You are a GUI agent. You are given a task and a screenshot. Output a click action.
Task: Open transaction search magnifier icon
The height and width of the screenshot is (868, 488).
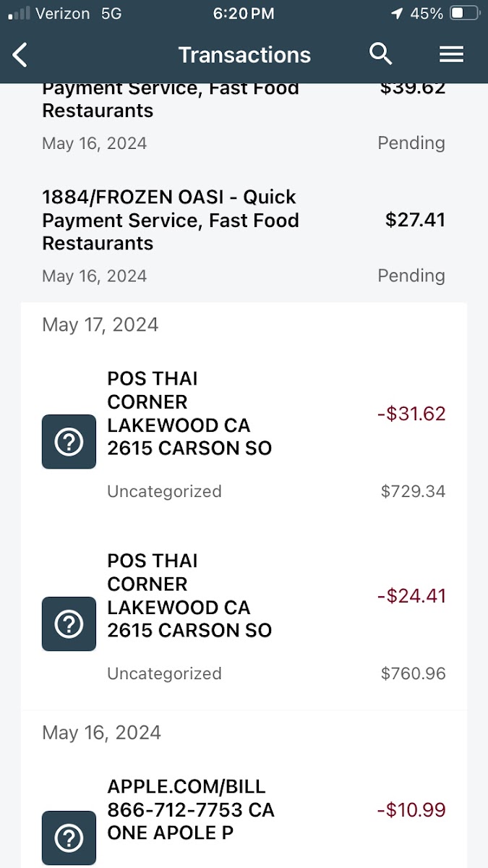click(x=380, y=54)
